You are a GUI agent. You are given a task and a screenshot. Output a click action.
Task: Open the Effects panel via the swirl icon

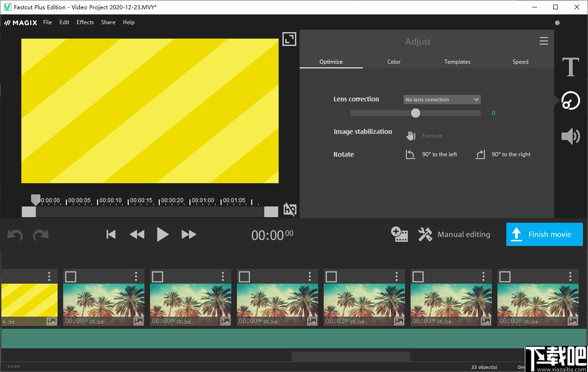click(570, 100)
